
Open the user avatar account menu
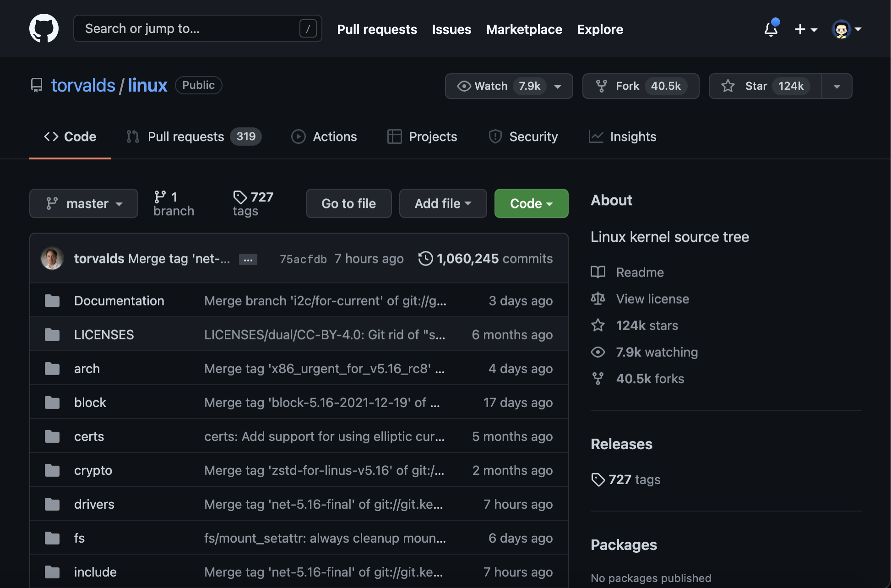[847, 29]
